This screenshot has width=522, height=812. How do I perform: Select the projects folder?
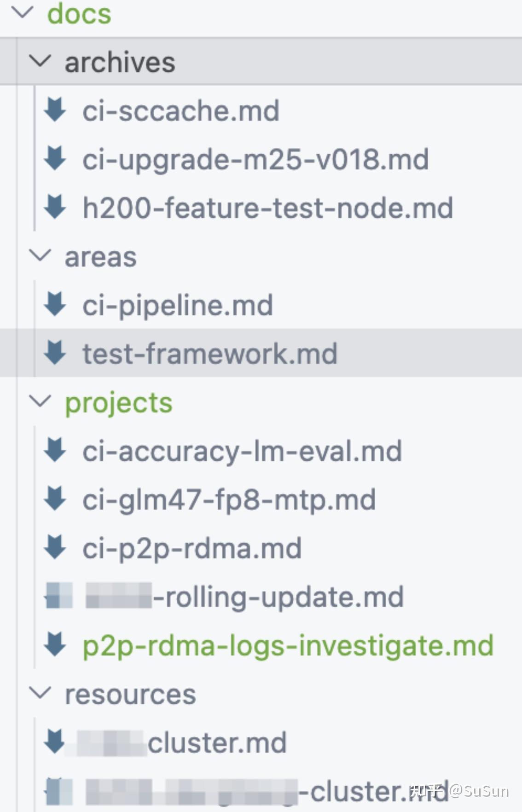119,403
